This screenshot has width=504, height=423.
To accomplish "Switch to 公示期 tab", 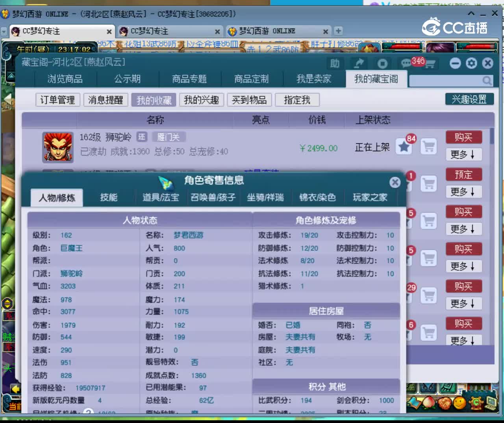I will [127, 79].
